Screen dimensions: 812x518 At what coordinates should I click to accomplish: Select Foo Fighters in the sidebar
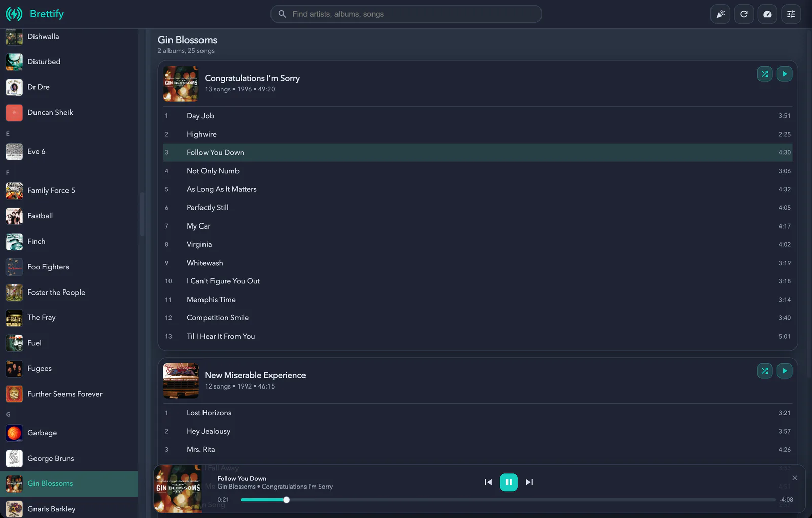(69, 267)
